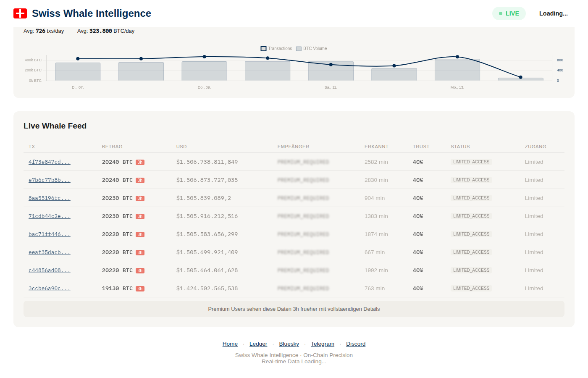Image resolution: width=588 pixels, height=378 pixels.
Task: Click the Swiss flag logo icon
Action: pyautogui.click(x=20, y=13)
